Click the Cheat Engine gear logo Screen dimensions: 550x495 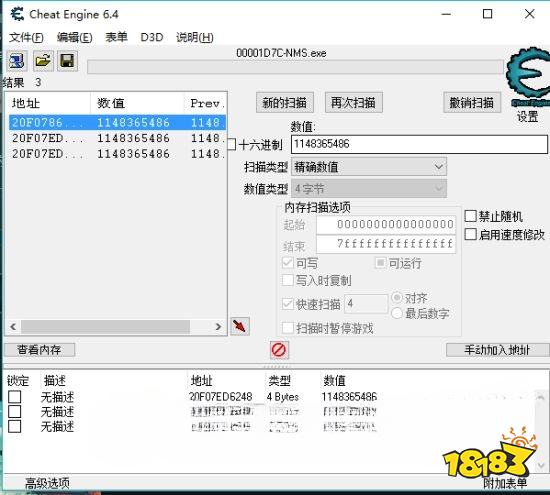[x=528, y=76]
